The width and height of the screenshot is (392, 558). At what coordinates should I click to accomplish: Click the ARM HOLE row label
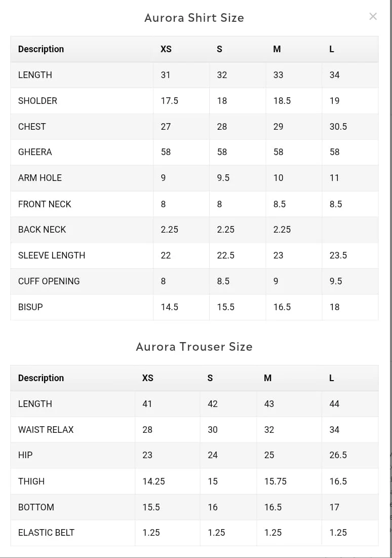40,178
